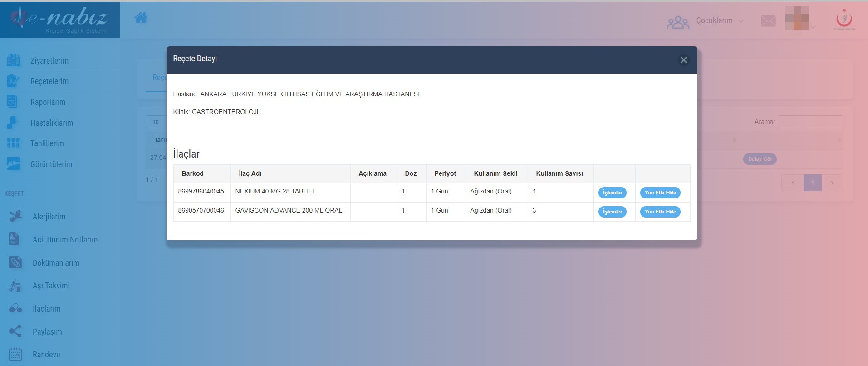Viewport: 868px width, 366px height.
Task: Open the page size dropdown showing 10
Action: tap(156, 122)
